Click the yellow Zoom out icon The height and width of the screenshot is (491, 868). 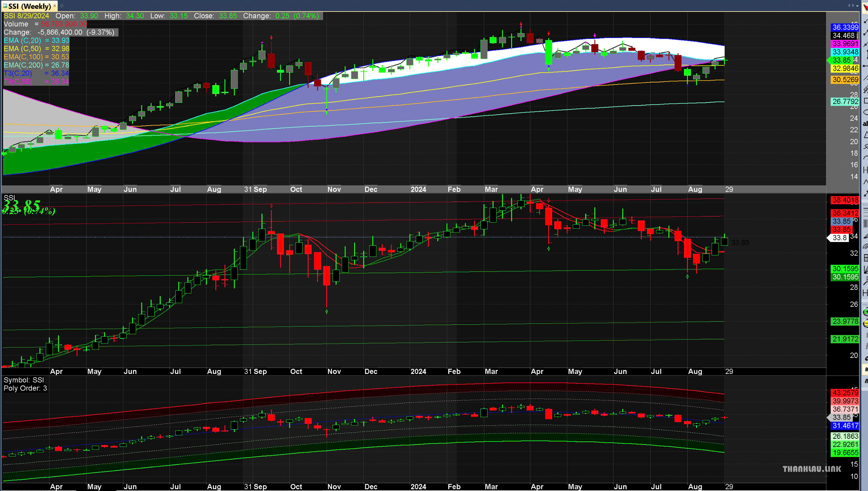point(865,323)
